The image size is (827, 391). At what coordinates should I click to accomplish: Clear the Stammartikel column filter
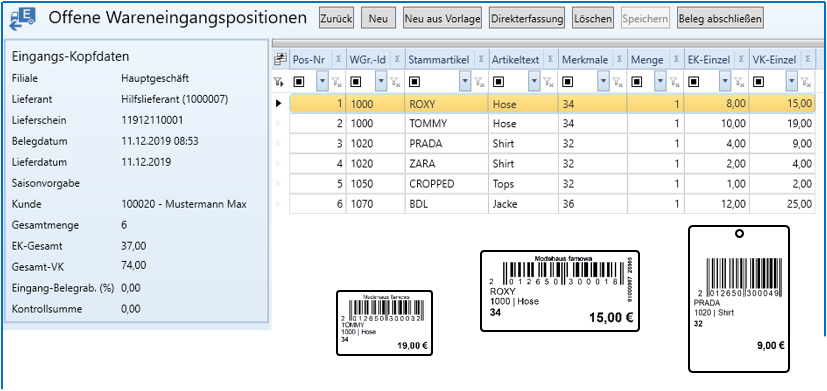(479, 82)
